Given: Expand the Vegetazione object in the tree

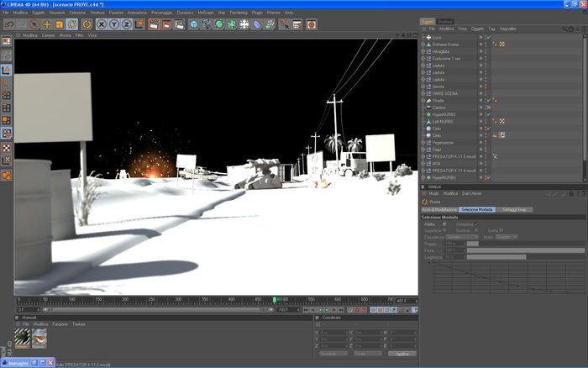Looking at the screenshot, I should point(423,143).
